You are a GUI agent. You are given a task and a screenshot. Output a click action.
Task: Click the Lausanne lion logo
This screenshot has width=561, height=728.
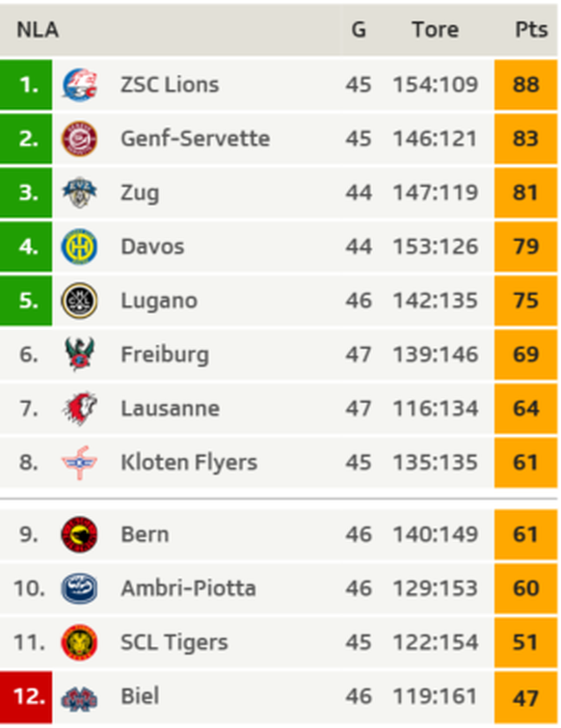point(79,409)
